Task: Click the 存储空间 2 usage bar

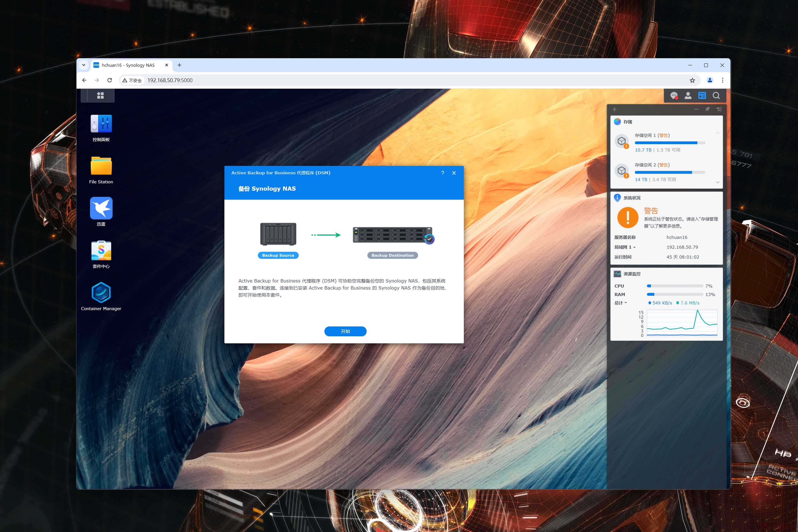Action: (670, 172)
